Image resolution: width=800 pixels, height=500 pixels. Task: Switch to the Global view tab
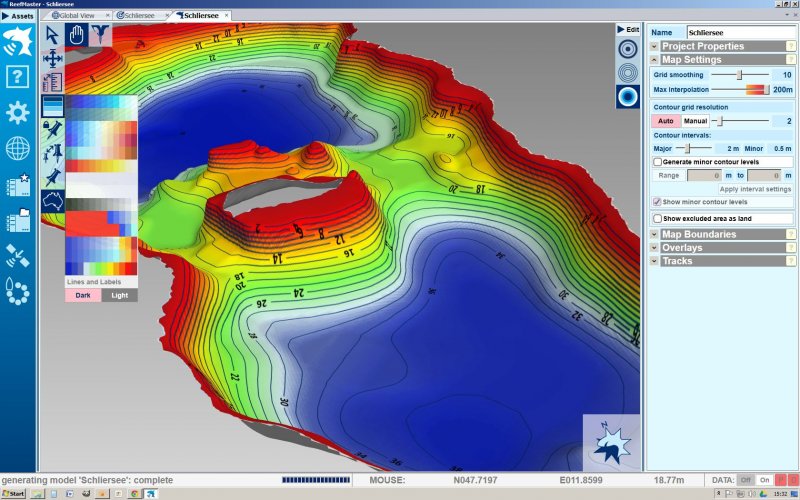(80, 16)
